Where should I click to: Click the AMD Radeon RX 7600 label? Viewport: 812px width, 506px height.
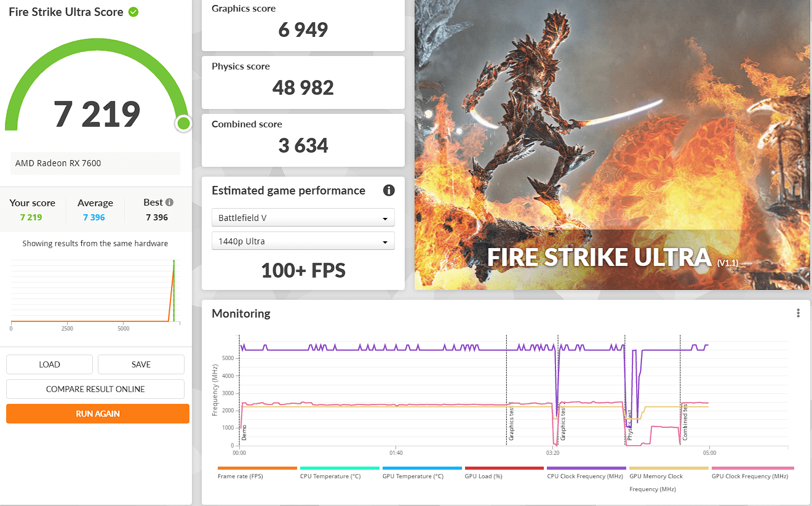(58, 163)
